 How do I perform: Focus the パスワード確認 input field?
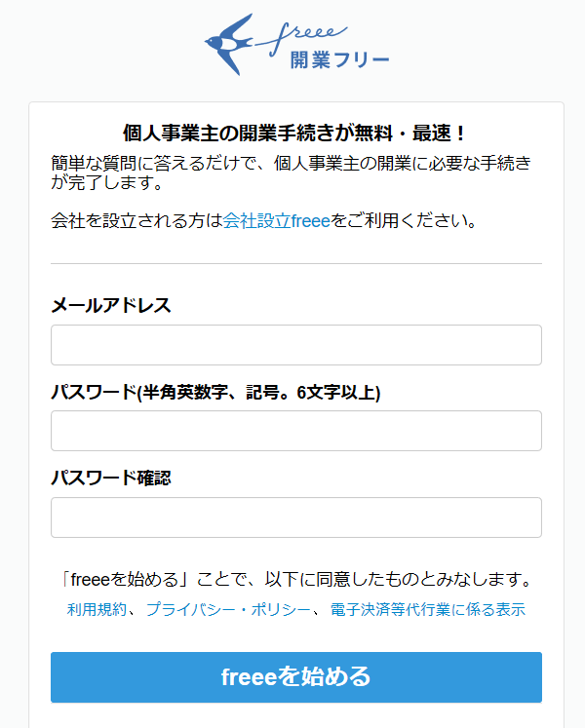click(x=296, y=517)
